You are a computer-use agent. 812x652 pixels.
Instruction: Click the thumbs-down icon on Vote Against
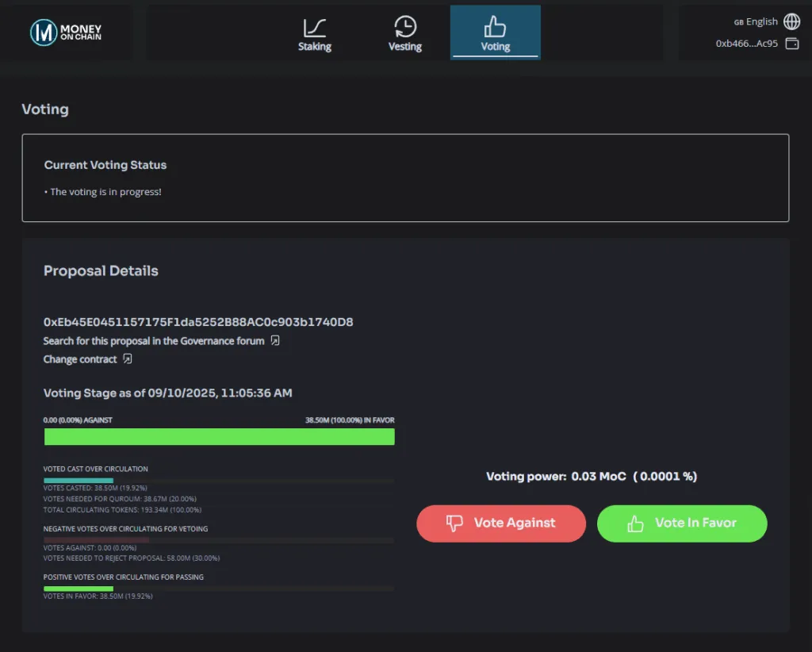(x=454, y=523)
